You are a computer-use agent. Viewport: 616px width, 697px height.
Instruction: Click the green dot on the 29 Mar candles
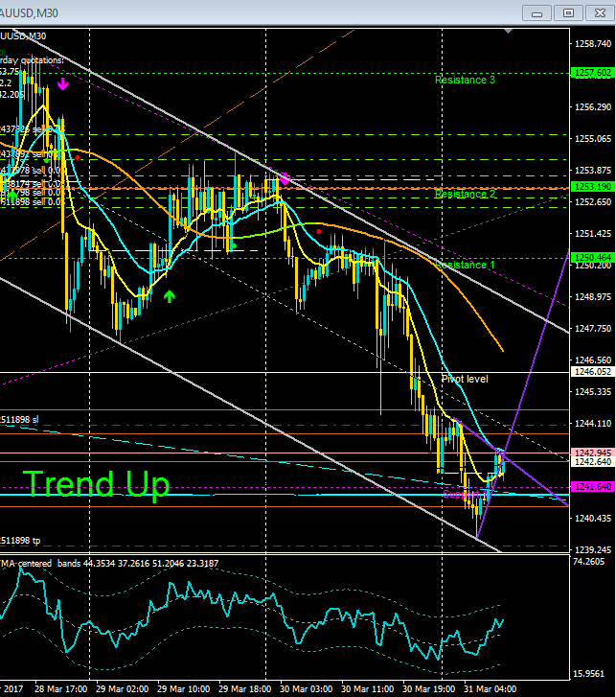coord(234,245)
